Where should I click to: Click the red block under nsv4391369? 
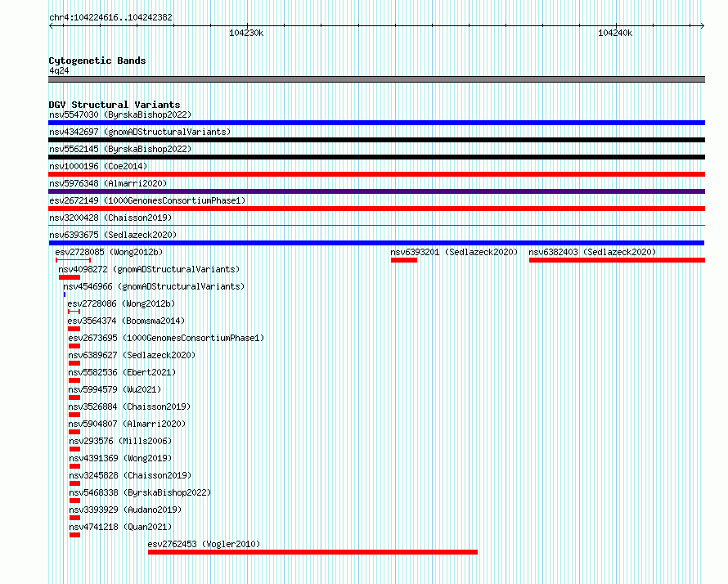coord(74,466)
